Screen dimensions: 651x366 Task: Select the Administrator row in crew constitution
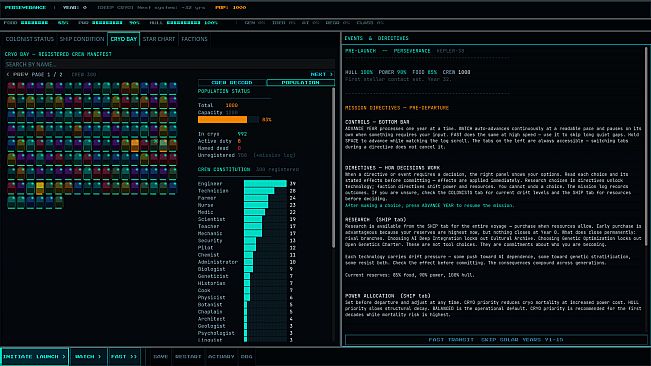pyautogui.click(x=247, y=262)
